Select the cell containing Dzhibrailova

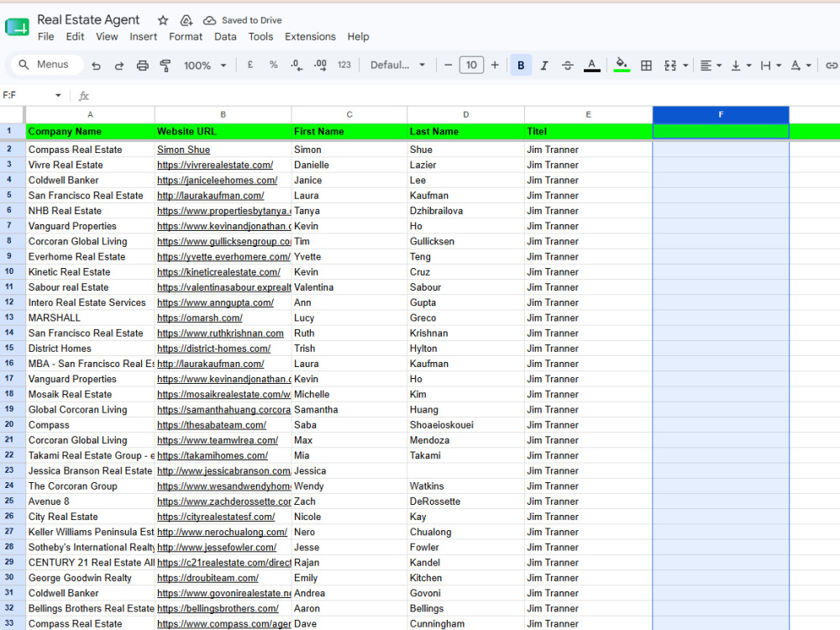pos(465,211)
